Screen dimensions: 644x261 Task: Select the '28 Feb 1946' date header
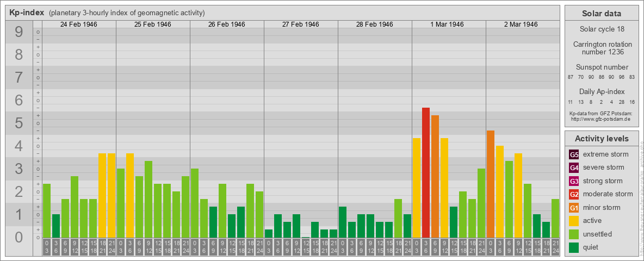pos(375,24)
